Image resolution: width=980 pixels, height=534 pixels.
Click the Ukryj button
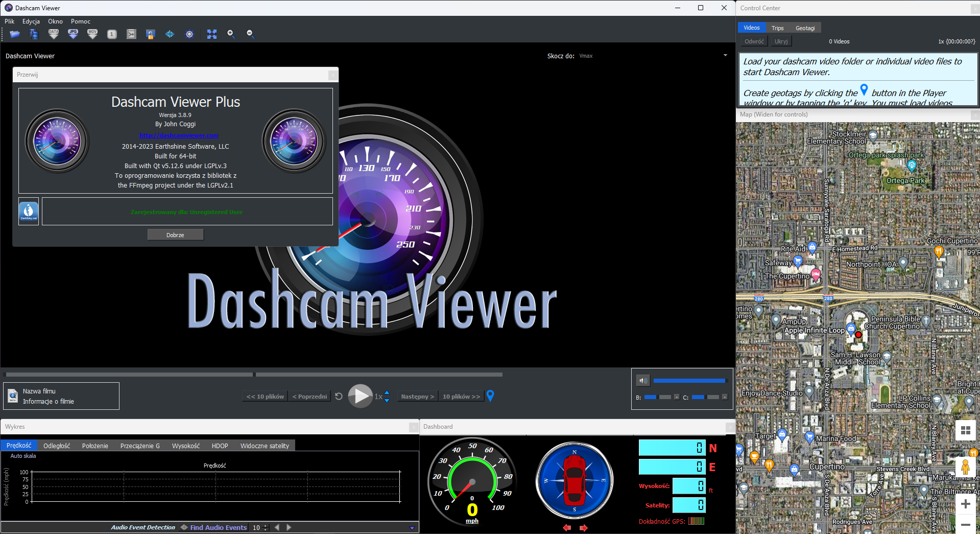click(x=781, y=41)
